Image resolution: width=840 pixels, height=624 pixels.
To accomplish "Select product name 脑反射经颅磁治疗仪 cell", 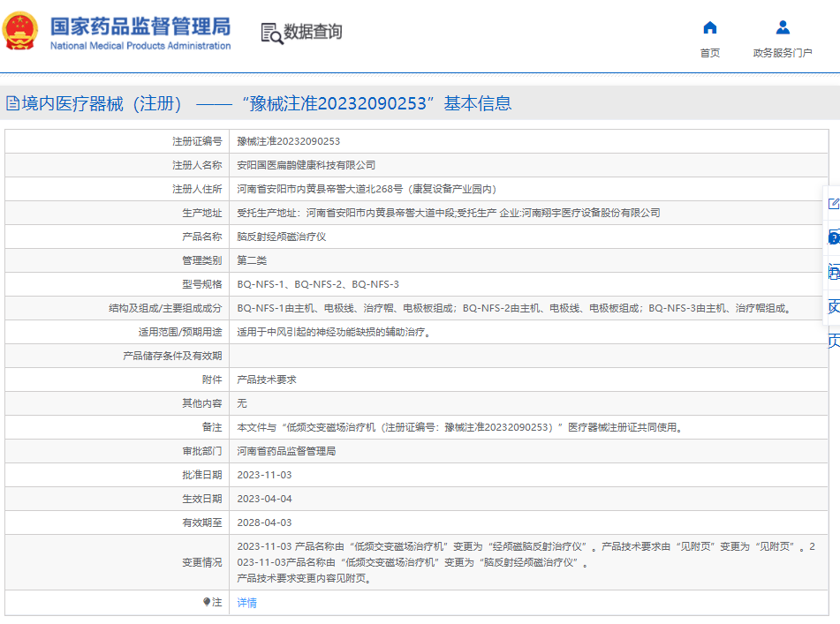I will (281, 237).
